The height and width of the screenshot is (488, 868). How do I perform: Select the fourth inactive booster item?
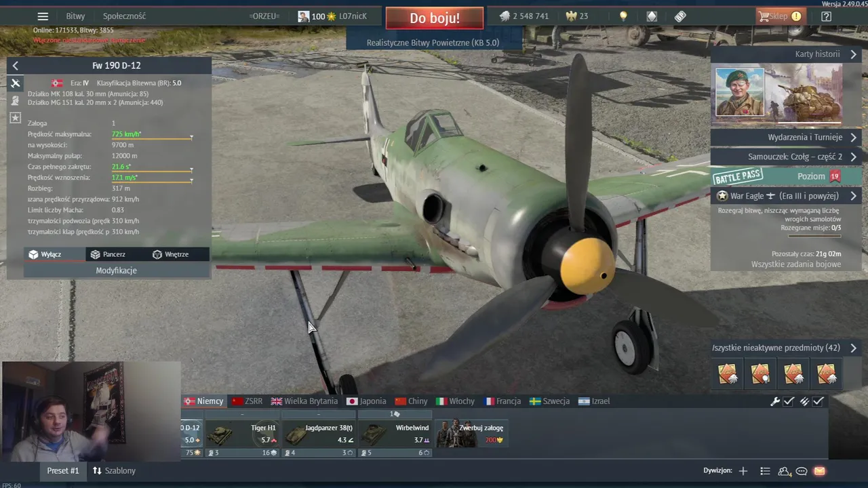point(827,373)
